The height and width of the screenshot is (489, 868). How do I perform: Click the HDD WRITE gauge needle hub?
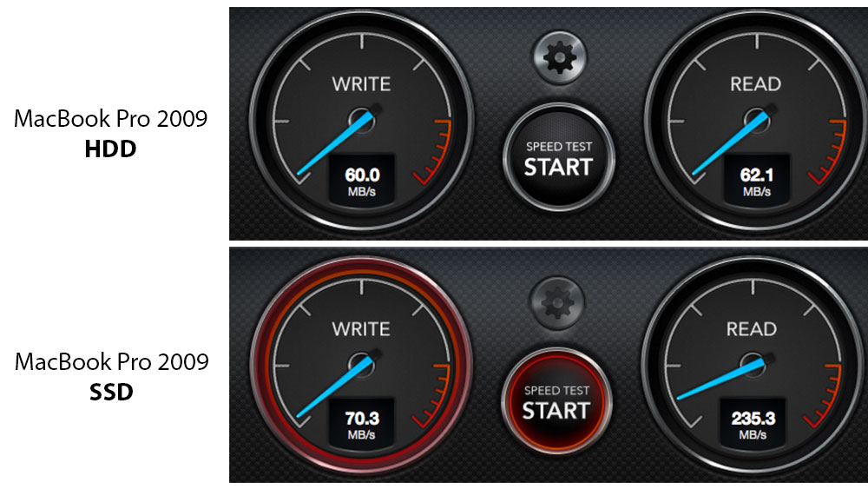click(x=361, y=120)
